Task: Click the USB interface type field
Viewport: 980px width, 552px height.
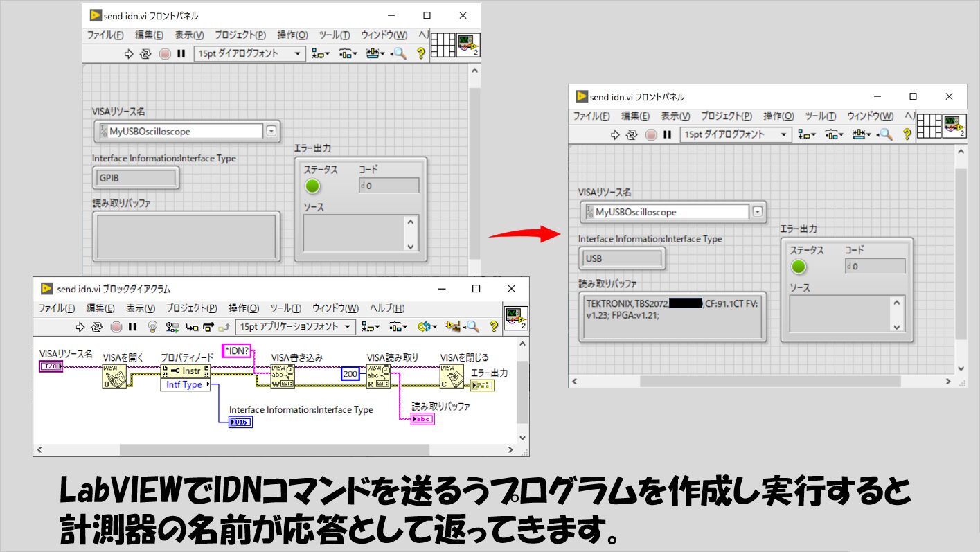Action: pos(622,259)
